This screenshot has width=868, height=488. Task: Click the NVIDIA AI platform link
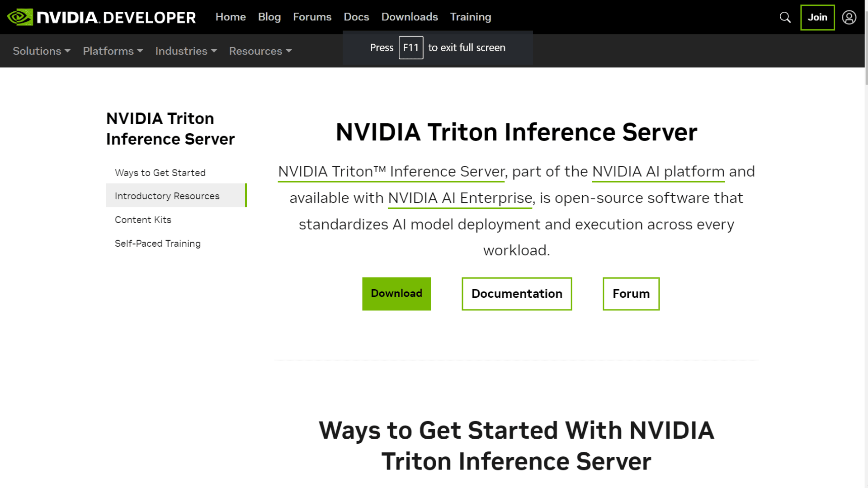point(658,171)
